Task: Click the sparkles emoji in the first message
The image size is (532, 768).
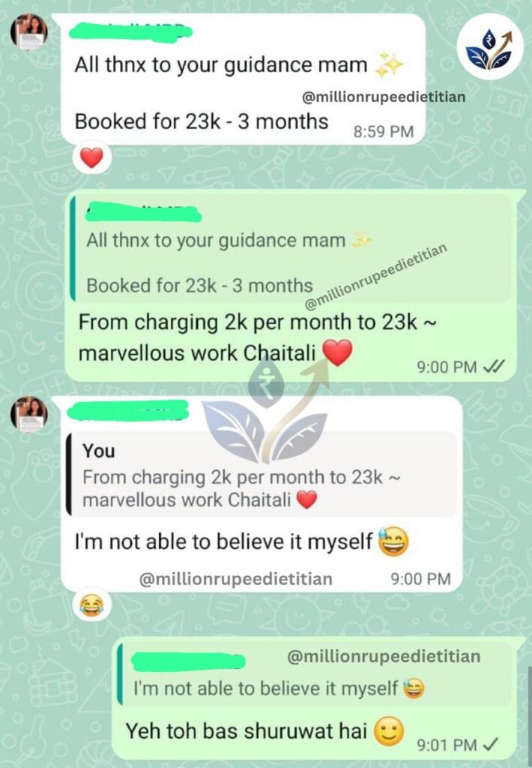Action: point(389,64)
